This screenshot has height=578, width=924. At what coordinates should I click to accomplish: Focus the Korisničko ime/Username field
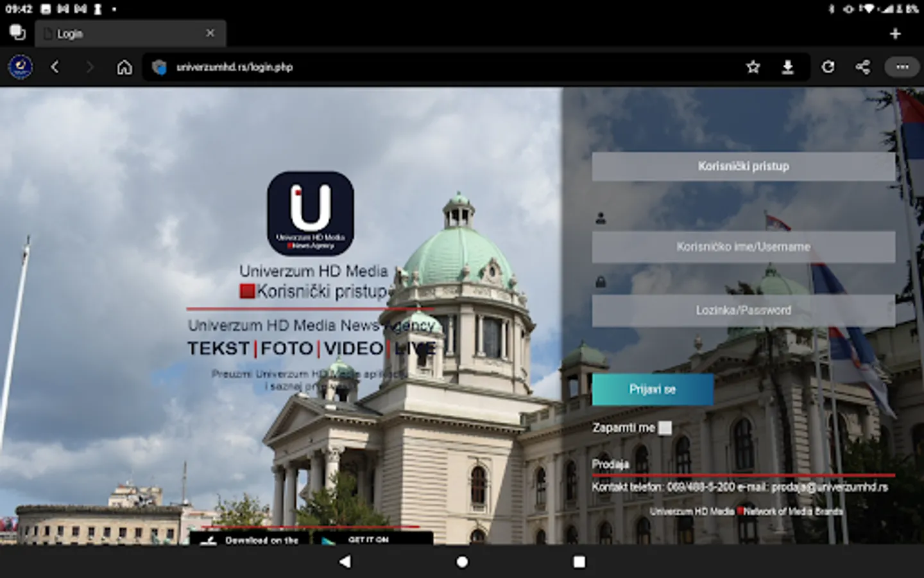[743, 247]
